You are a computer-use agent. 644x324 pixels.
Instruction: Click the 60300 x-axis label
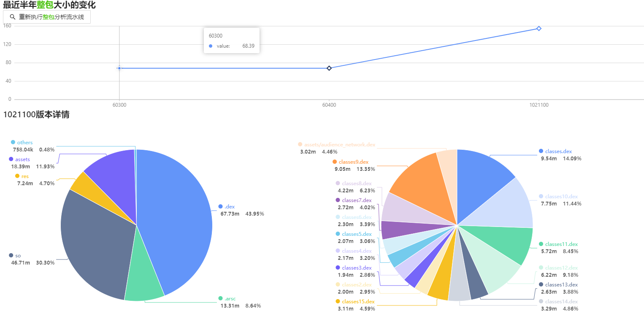click(x=119, y=105)
